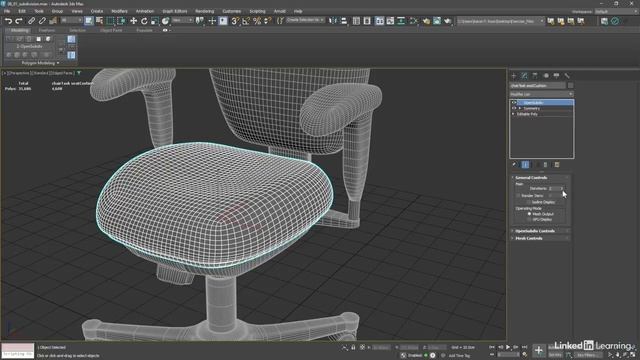Expand Symmetry modifier sub-objects arrow
The image size is (640, 360).
click(x=520, y=109)
